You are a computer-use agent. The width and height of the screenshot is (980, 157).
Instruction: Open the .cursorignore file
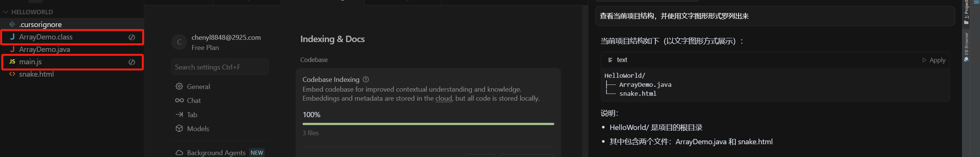pyautogui.click(x=40, y=25)
